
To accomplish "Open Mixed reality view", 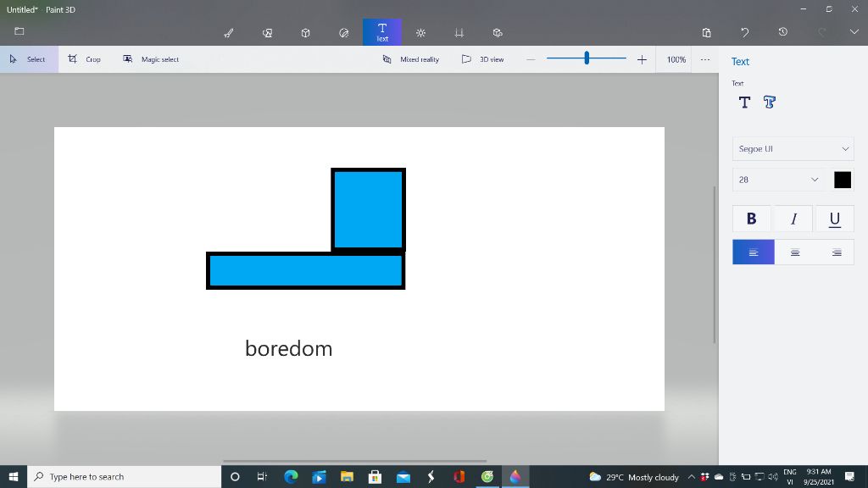I will [411, 59].
